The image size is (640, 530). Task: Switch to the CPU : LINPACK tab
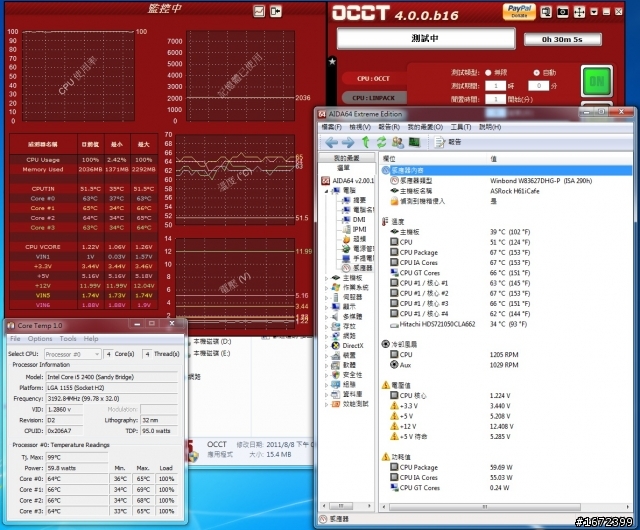click(x=374, y=98)
